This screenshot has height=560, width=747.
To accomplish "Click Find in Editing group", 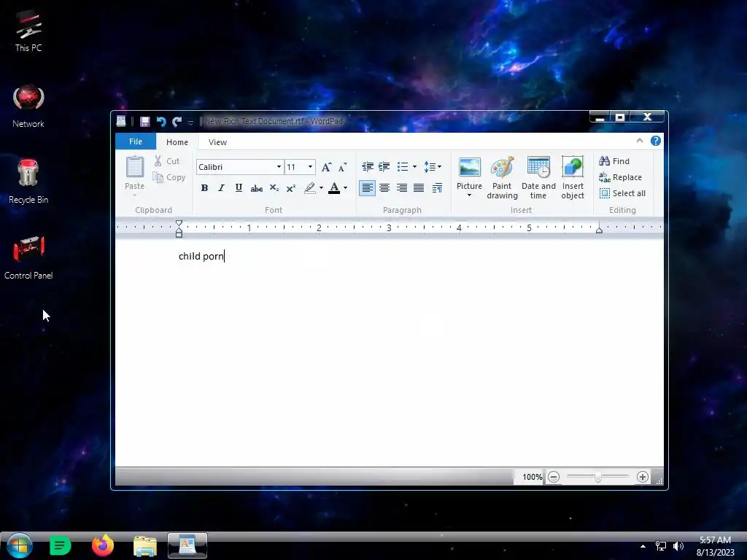I will 614,161.
